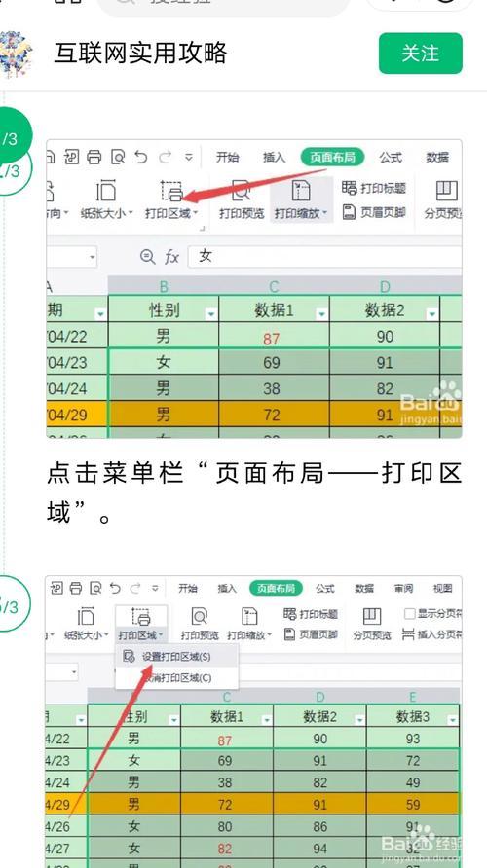487x868 pixels.
Task: Click 页眉页脚 in the lower screenshot
Action: (x=311, y=634)
